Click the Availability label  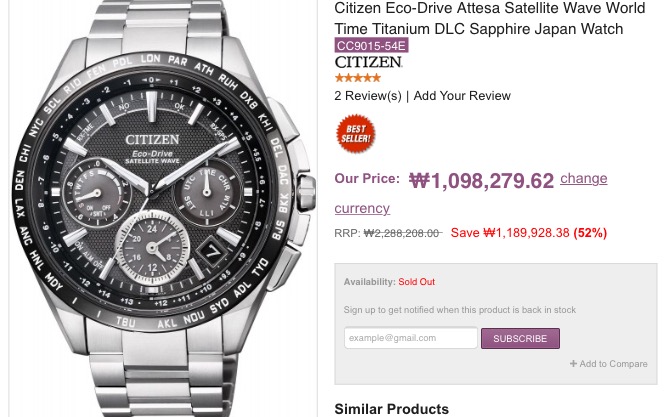point(369,282)
